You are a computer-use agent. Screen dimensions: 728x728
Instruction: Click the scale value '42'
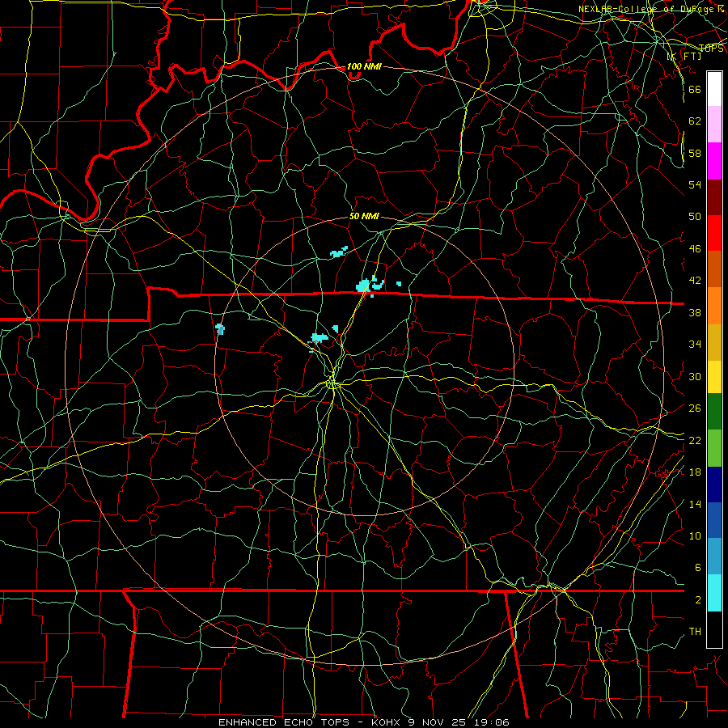(695, 281)
